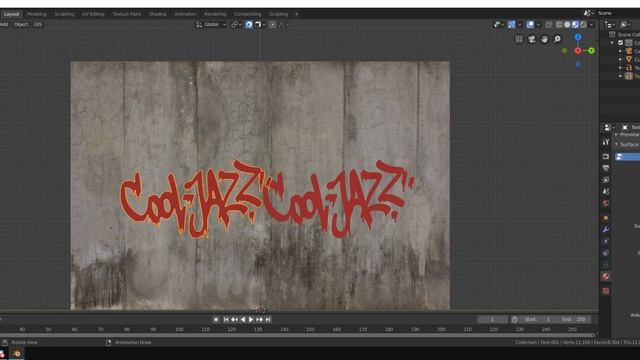This screenshot has width=640, height=360.
Task: Open the Modifiers properties tab
Action: tap(606, 230)
